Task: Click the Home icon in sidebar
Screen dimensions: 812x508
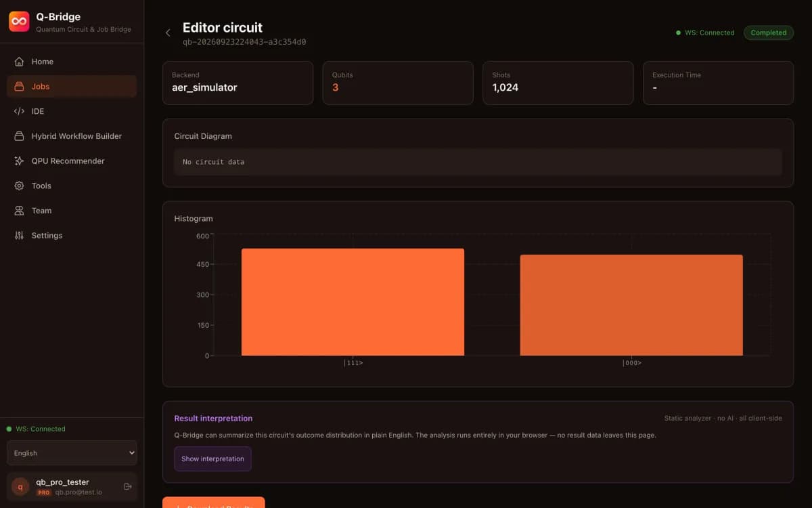Action: 19,62
